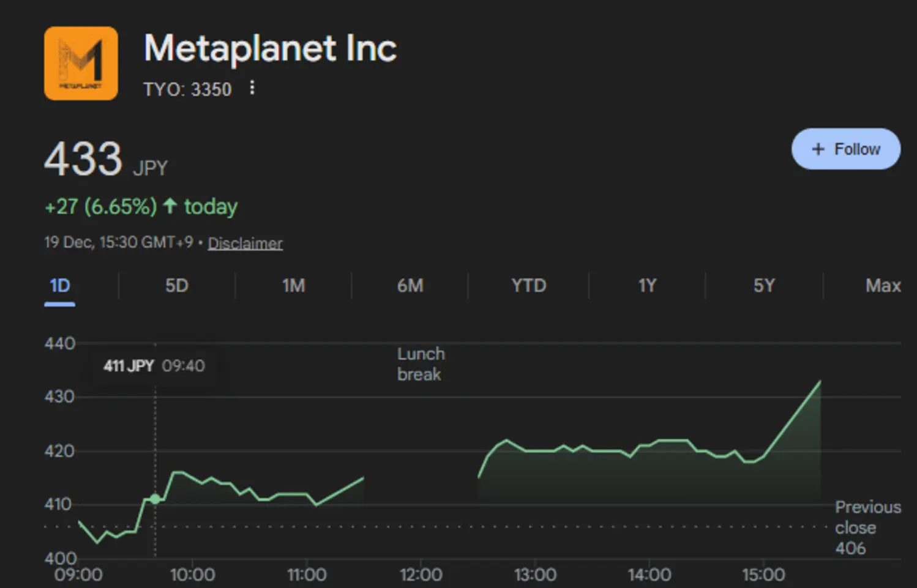The image size is (917, 588).
Task: Click the plus icon inside the Follow button
Action: click(x=818, y=149)
